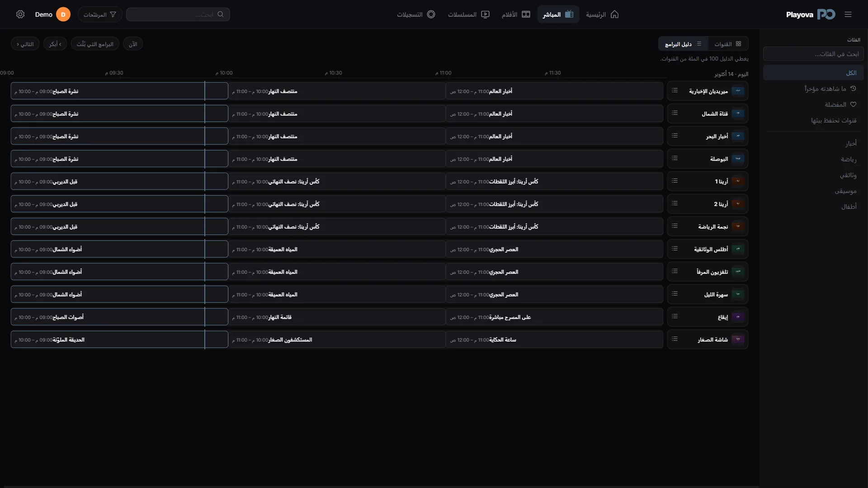Screen dimensions: 868x488
Task: Click the أبكر earlier button
Action: tap(55, 44)
